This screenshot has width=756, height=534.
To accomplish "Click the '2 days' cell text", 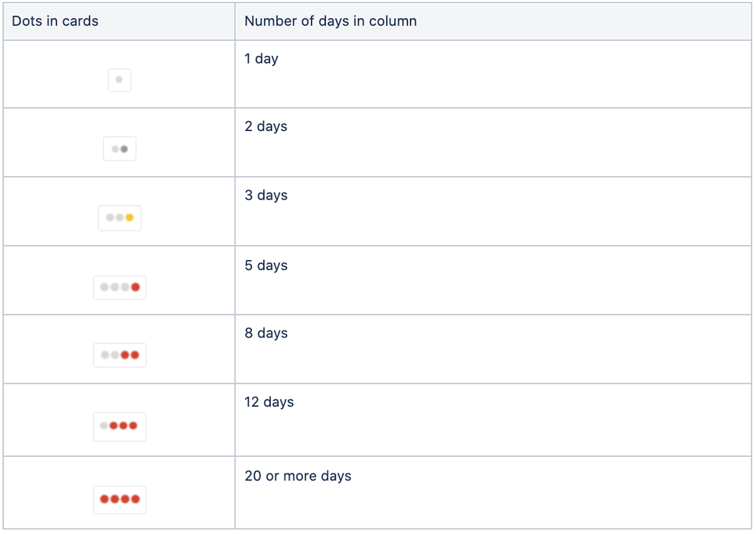I will [x=266, y=126].
